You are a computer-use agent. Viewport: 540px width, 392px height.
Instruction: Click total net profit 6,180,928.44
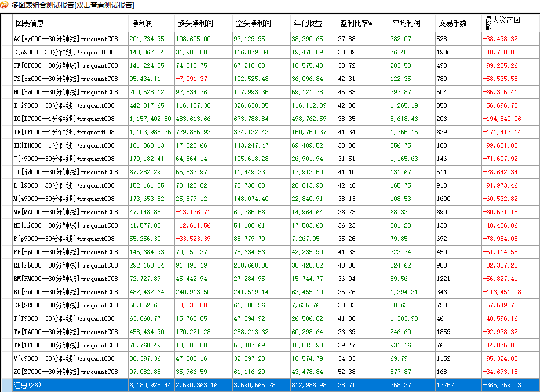pos(150,385)
